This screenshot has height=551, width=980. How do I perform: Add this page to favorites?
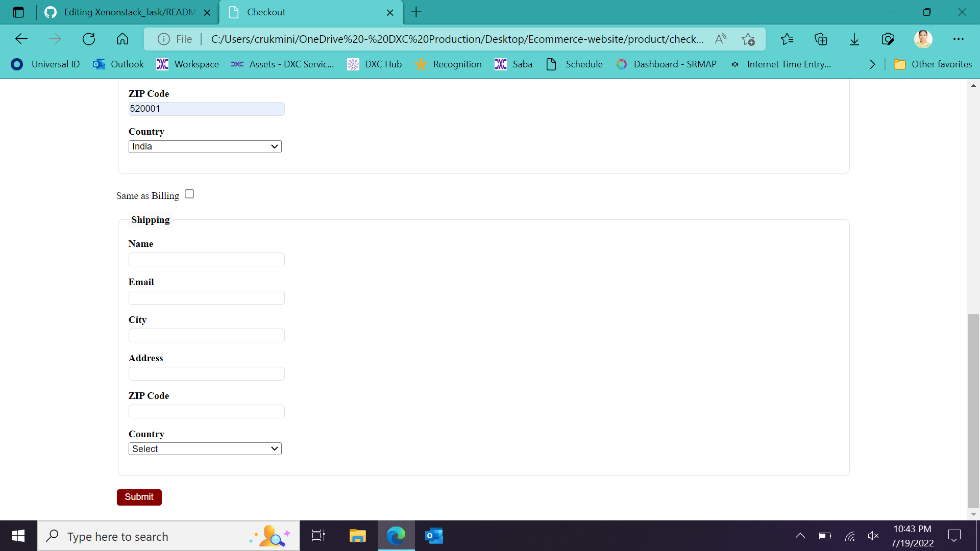(x=748, y=39)
